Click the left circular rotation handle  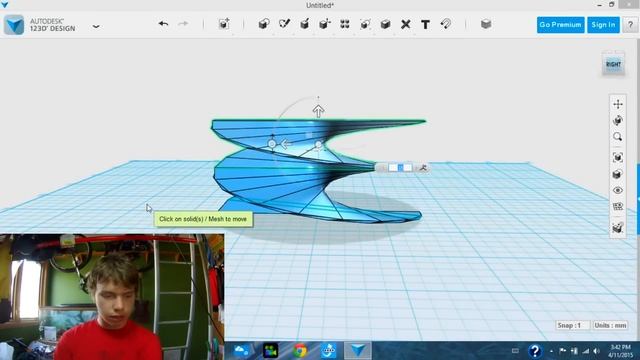[272, 144]
